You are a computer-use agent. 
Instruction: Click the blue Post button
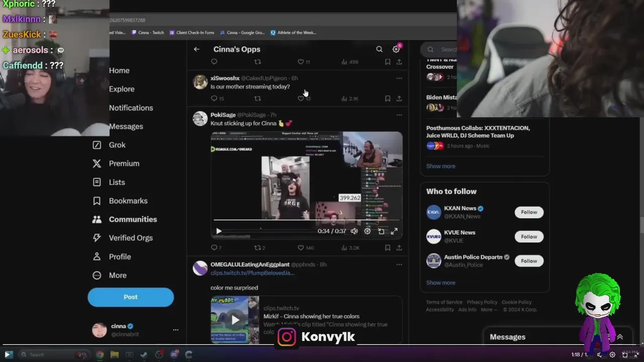[131, 297]
